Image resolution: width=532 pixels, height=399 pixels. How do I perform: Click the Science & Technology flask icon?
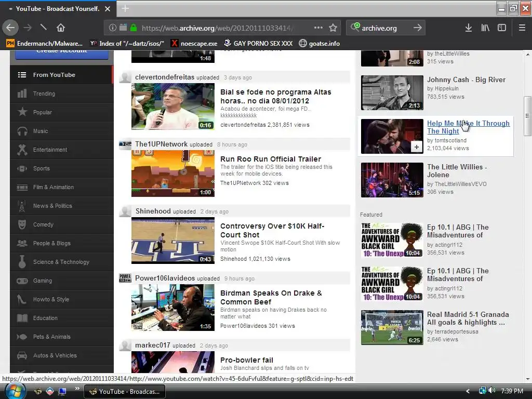(22, 262)
